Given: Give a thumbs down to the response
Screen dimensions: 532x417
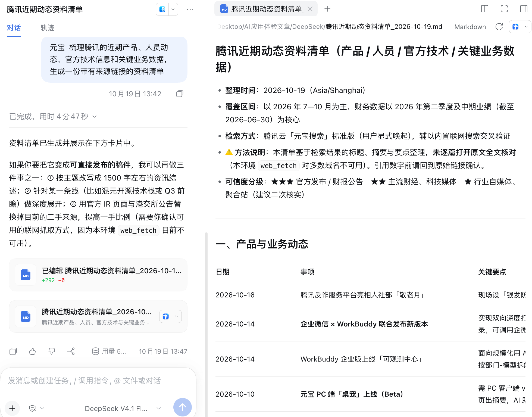Looking at the screenshot, I should (52, 351).
